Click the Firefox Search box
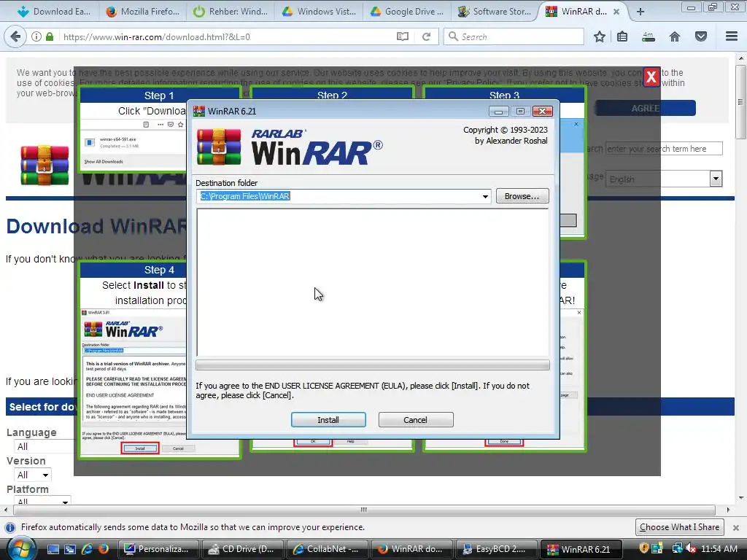This screenshot has height=560, width=747. pyautogui.click(x=514, y=36)
